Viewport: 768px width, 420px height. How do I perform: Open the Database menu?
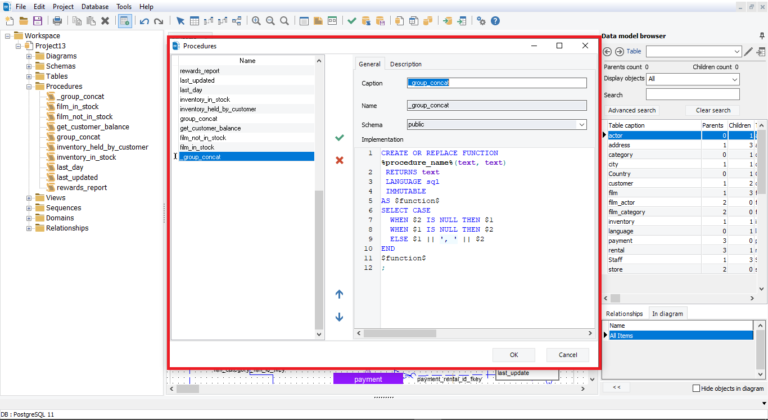(x=95, y=6)
